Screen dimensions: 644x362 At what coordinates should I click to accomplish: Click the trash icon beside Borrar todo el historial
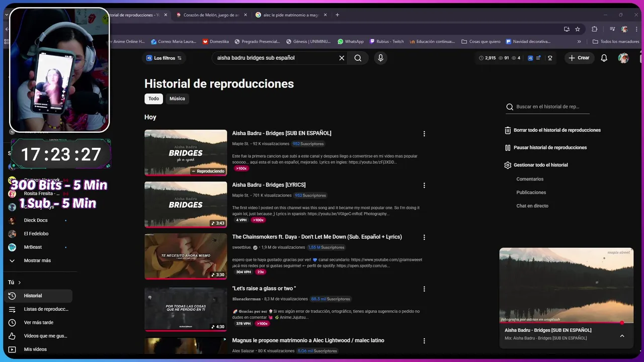tap(508, 130)
